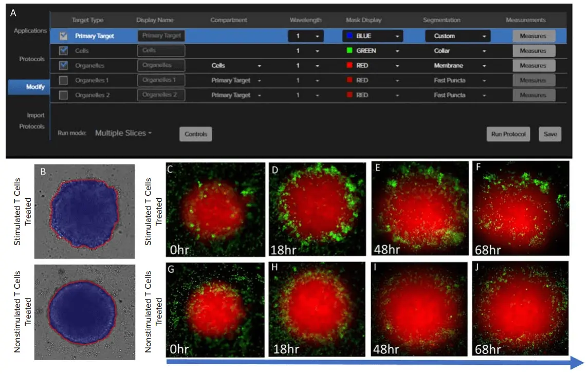This screenshot has width=588, height=374.
Task: Click the red mask color swatch for Organelles
Action: tap(349, 66)
